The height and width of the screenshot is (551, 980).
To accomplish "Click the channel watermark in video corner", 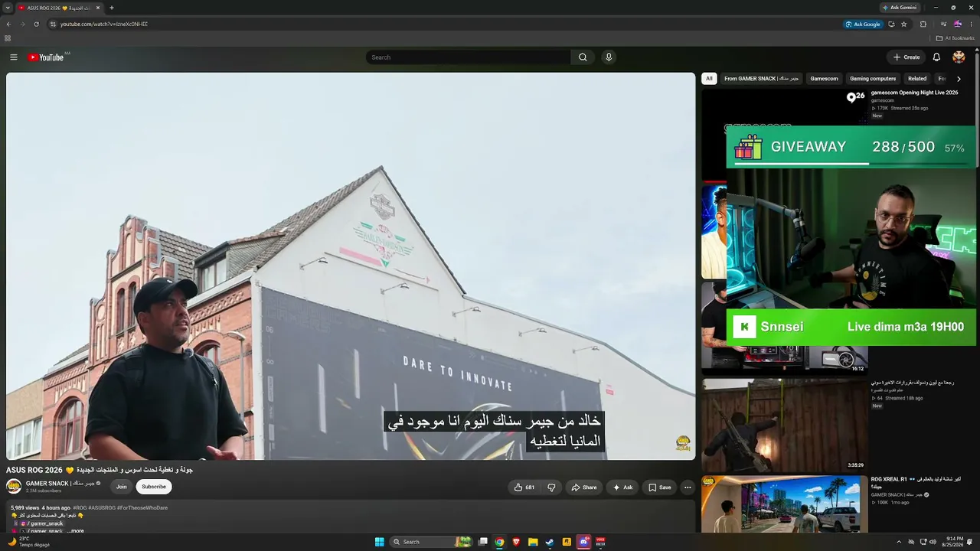I will click(683, 443).
